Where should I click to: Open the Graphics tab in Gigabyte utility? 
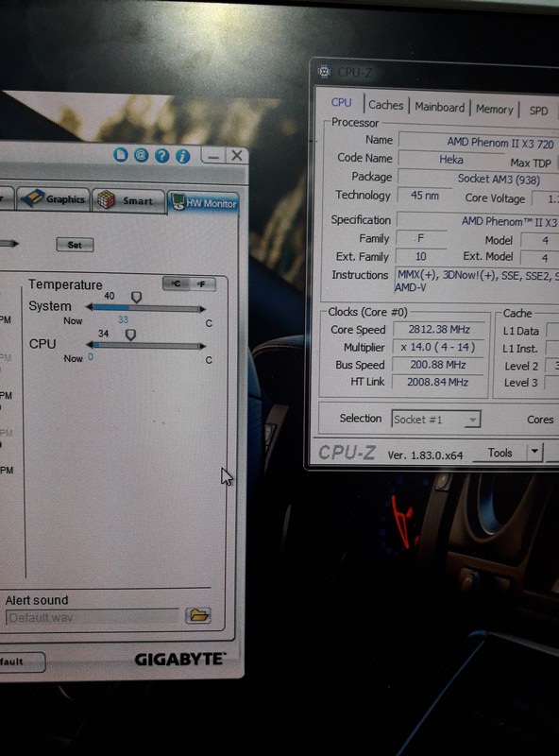point(54,198)
